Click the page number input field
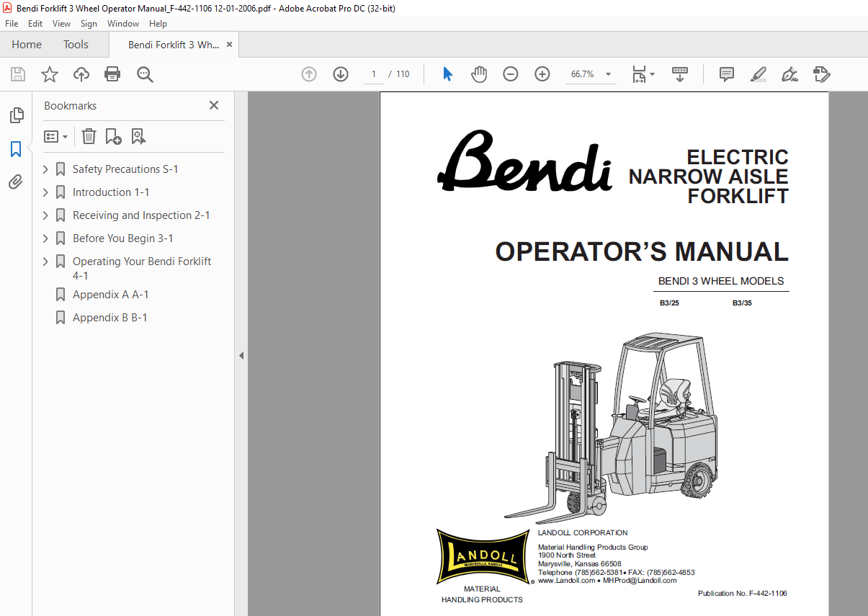This screenshot has width=868, height=616. coord(373,73)
